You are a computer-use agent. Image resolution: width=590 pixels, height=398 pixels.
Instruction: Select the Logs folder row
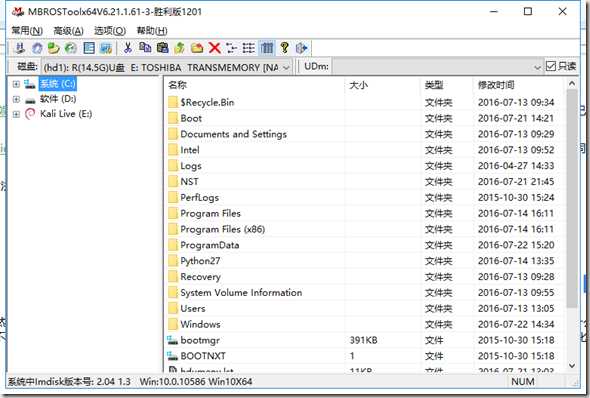pyautogui.click(x=365, y=166)
